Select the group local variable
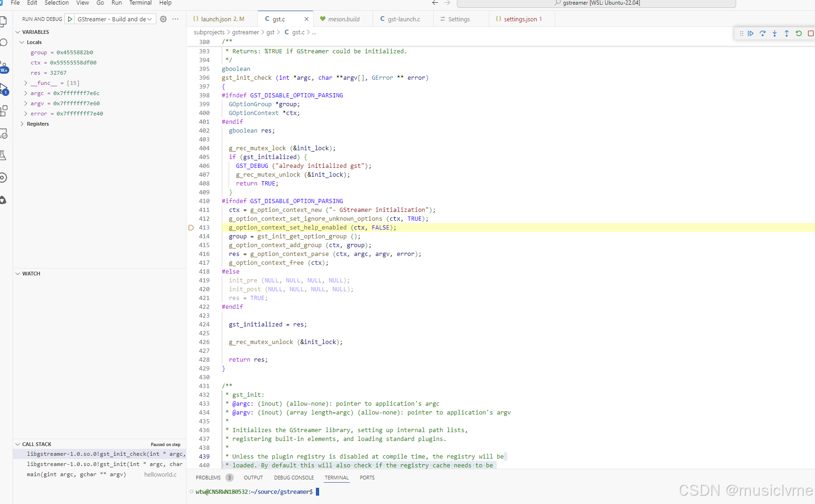 coord(99,52)
